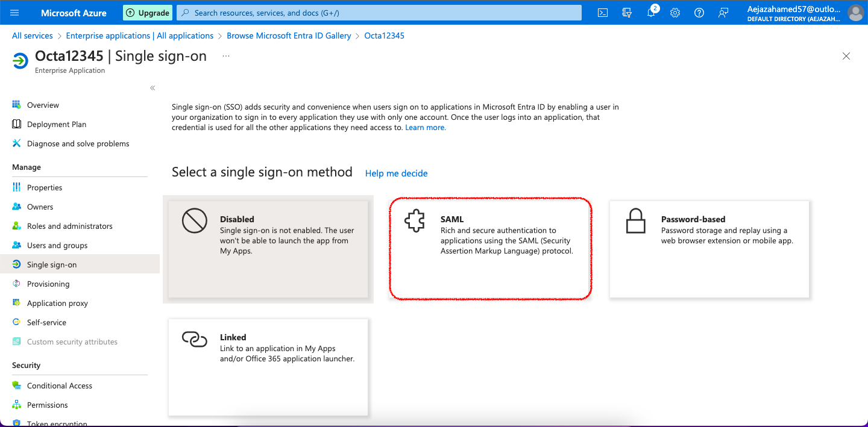Select the Octa12345 breadcrumb
This screenshot has width=868, height=427.
click(385, 36)
